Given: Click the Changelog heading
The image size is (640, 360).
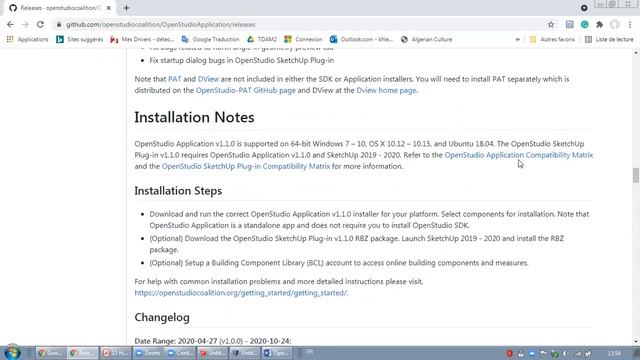Looking at the screenshot, I should point(162,317).
